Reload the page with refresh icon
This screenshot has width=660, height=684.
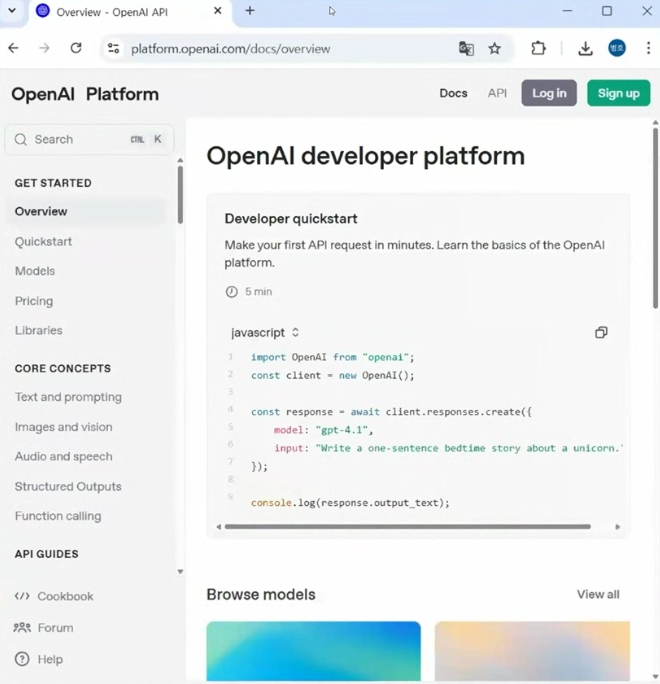click(76, 48)
